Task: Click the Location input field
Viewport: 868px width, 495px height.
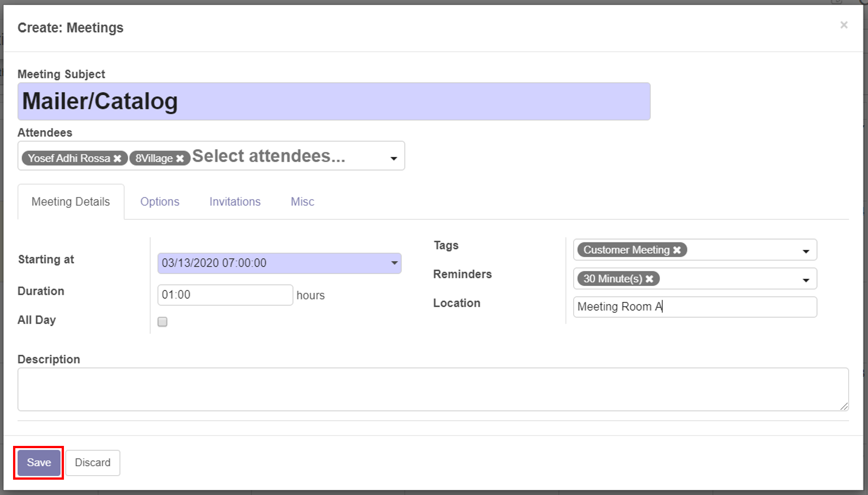Action: [695, 307]
